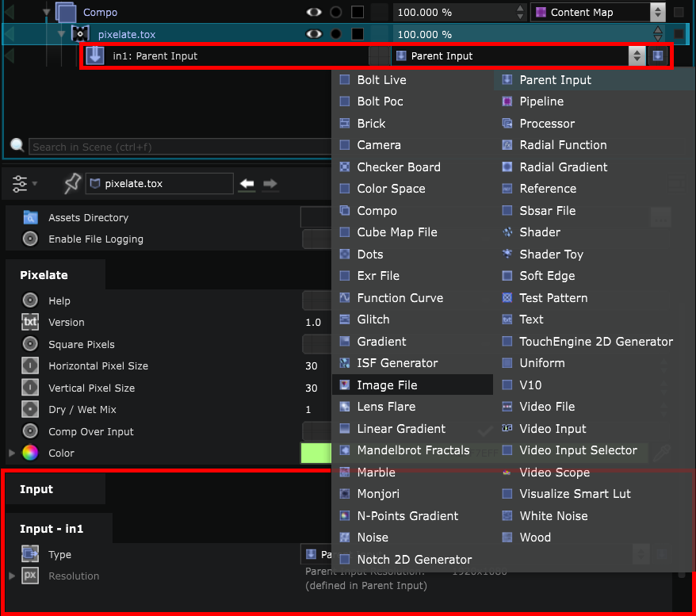Click the Video Scope icon
Viewport: 696px width, 616px height.
tap(507, 473)
